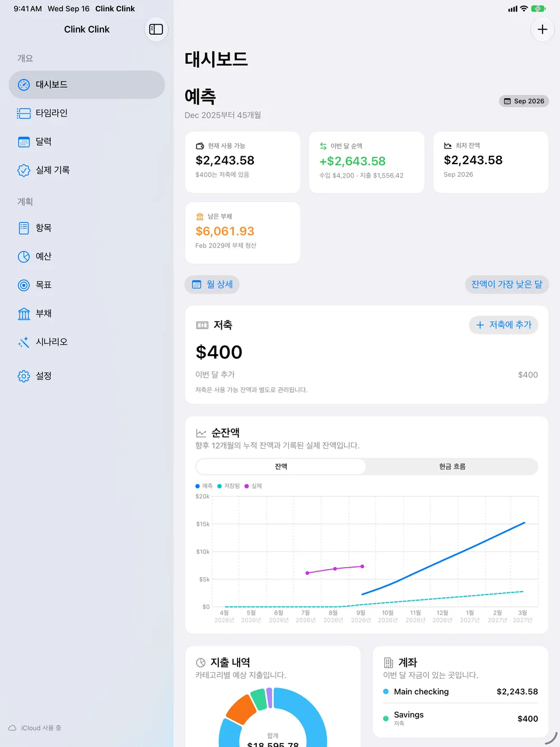560x747 pixels.
Task: Click the 남은 부채 bank icon
Action: [x=200, y=216]
